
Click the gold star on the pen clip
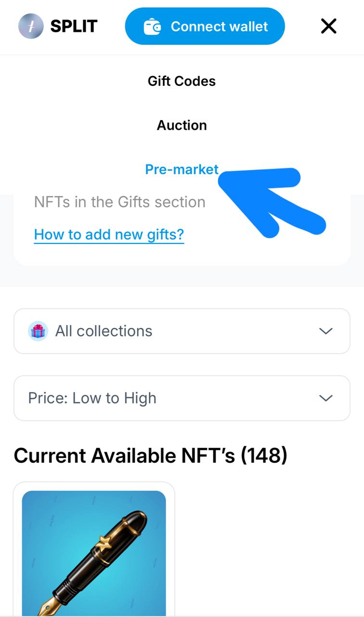(x=104, y=543)
